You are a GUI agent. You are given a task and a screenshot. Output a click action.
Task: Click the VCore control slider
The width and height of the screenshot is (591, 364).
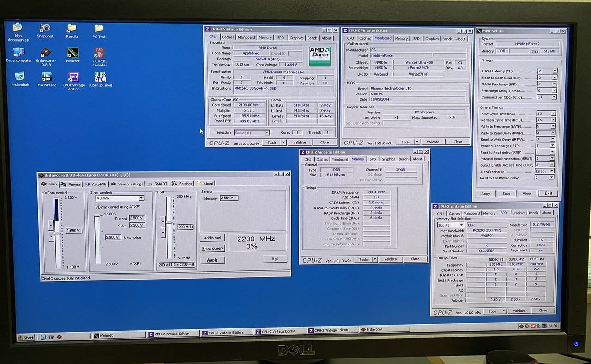point(57,233)
